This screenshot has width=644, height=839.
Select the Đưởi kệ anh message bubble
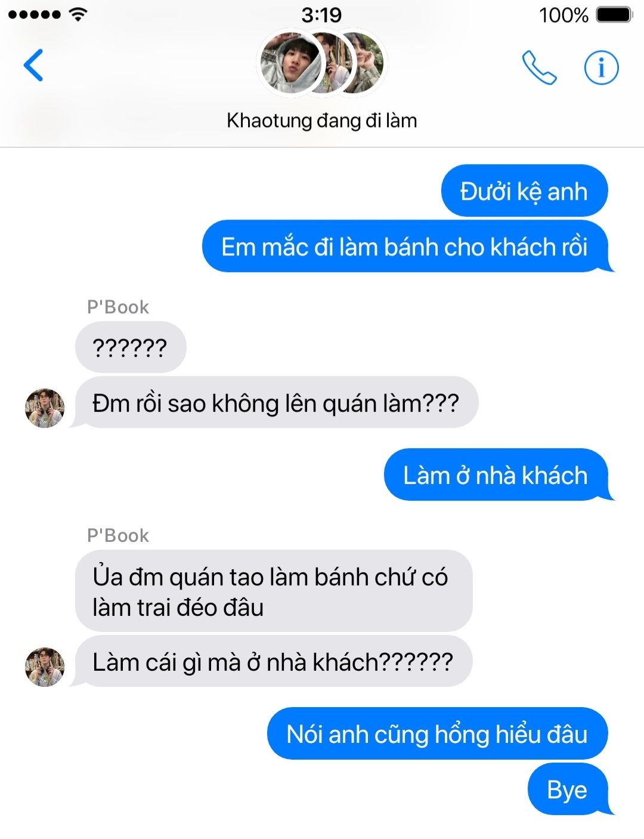click(524, 191)
